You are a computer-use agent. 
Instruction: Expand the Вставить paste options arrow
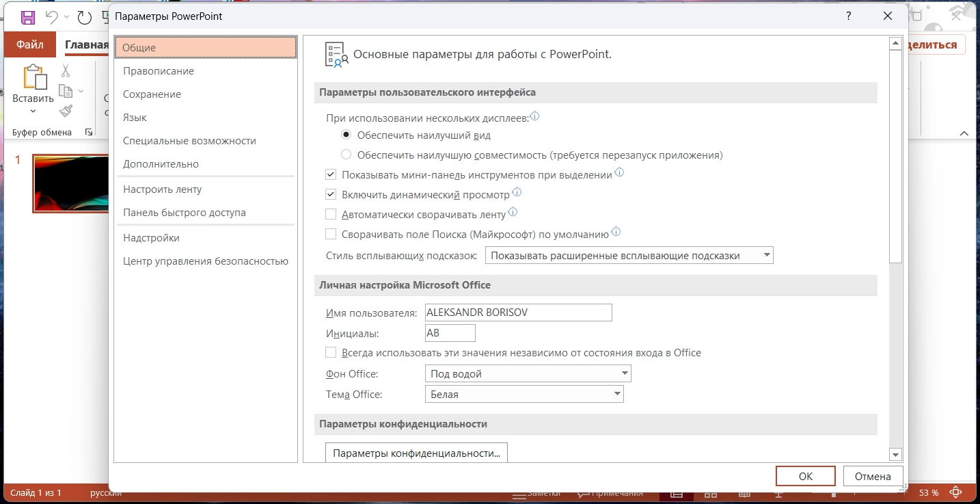click(33, 111)
